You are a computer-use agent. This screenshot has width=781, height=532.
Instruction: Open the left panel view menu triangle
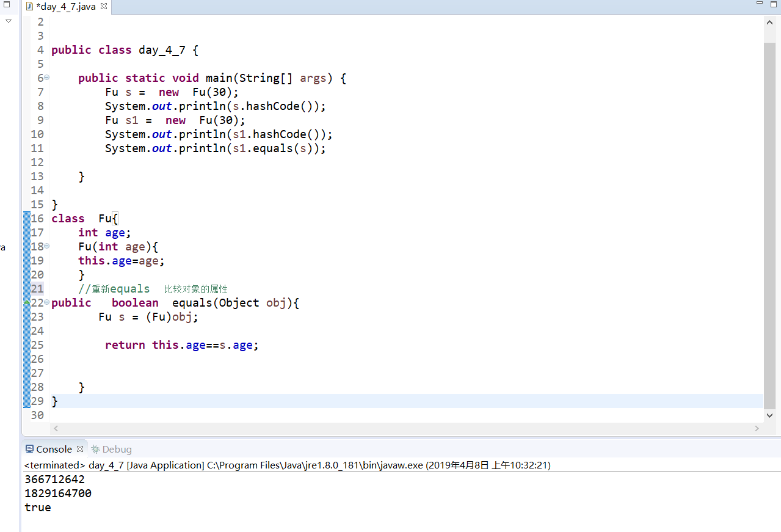[x=9, y=21]
